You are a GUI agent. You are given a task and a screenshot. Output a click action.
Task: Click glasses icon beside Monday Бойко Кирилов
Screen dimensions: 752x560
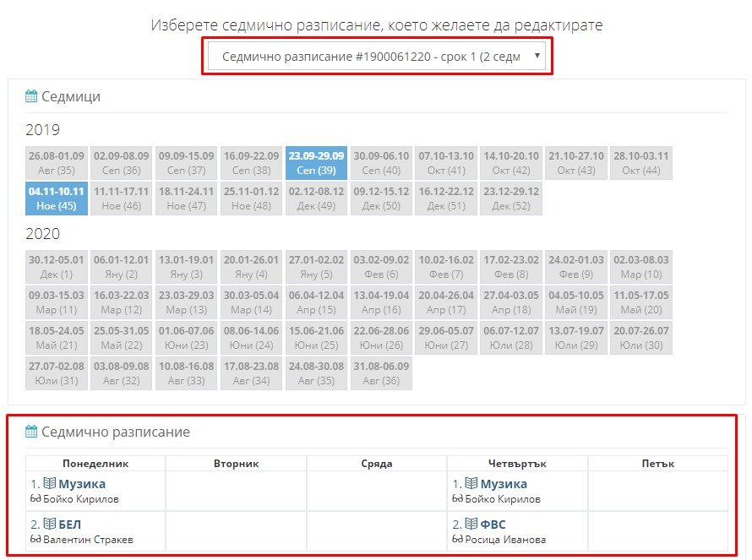[x=35, y=499]
